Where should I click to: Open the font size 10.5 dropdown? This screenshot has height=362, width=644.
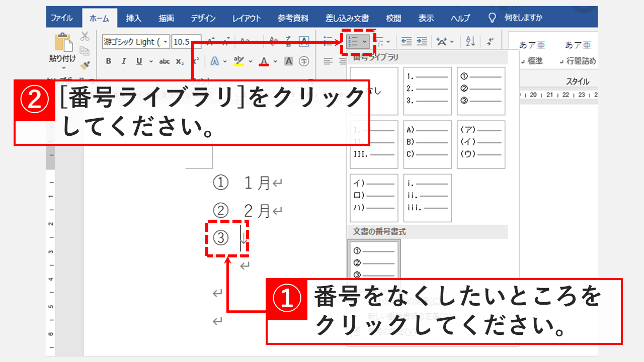pos(197,42)
